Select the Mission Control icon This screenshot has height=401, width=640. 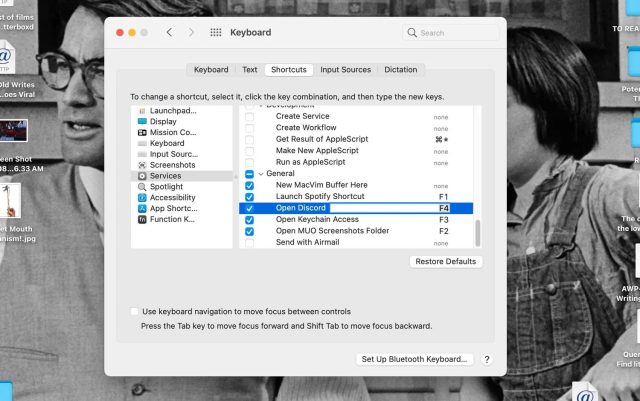(142, 132)
